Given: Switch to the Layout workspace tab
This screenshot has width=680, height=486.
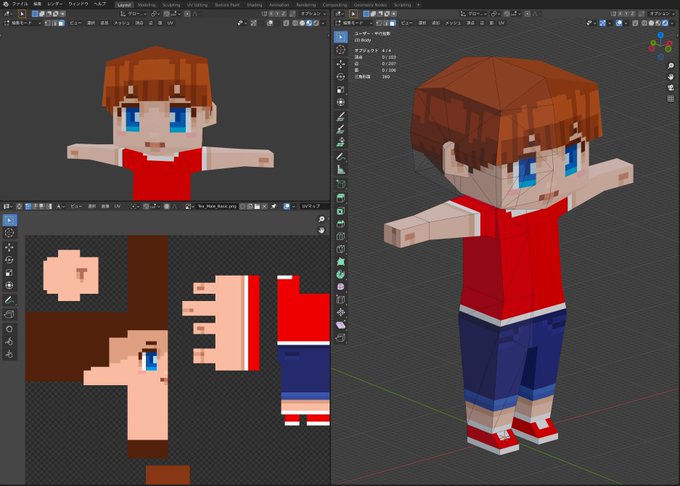Looking at the screenshot, I should (x=124, y=5).
